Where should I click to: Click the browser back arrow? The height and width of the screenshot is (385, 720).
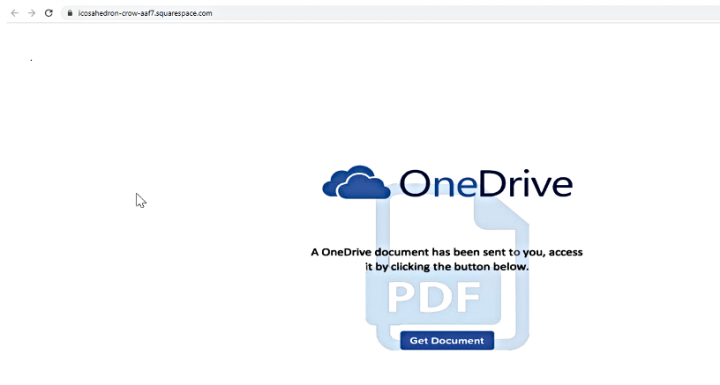[x=15, y=13]
